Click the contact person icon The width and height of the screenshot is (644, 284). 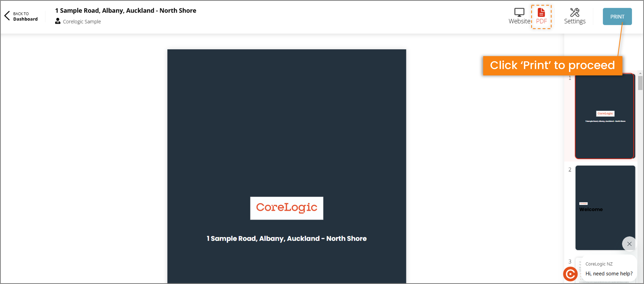tap(58, 21)
